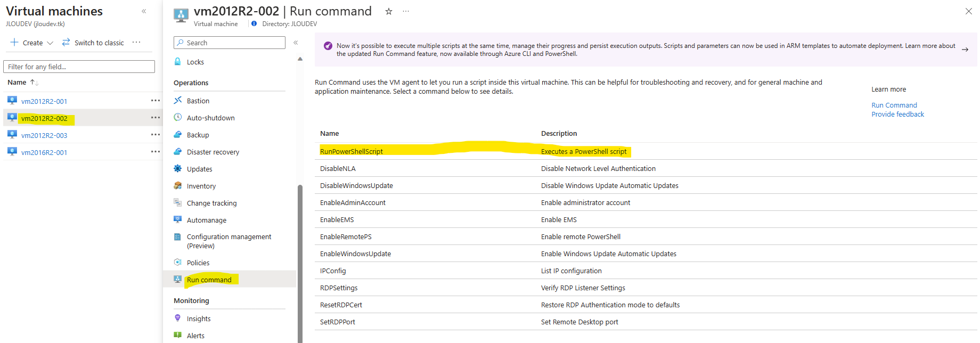The height and width of the screenshot is (343, 980).
Task: Click 'Set Remote Desktop port' description
Action: (x=579, y=322)
